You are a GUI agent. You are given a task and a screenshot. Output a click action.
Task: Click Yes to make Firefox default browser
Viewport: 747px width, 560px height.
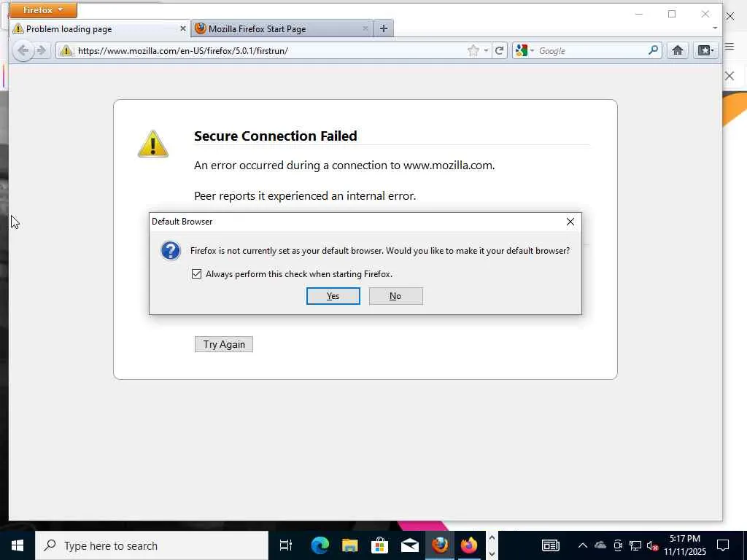[x=333, y=296]
